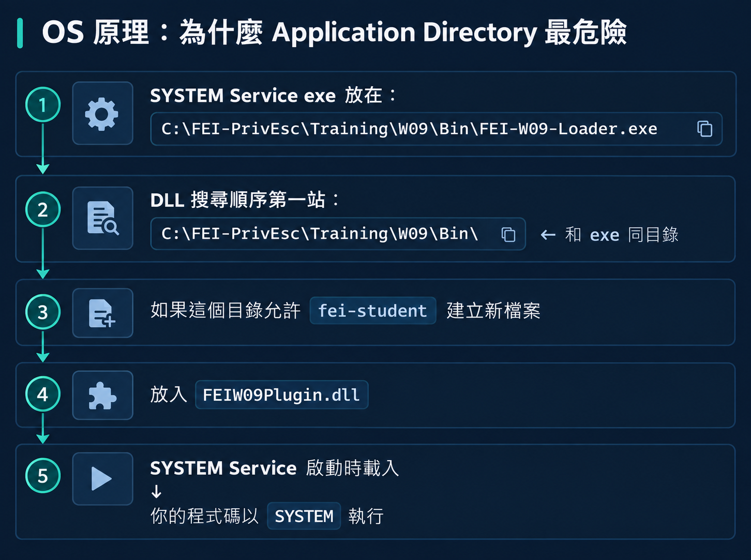
Task: Copy the FEI-W09-Loader.exe path
Action: [704, 129]
